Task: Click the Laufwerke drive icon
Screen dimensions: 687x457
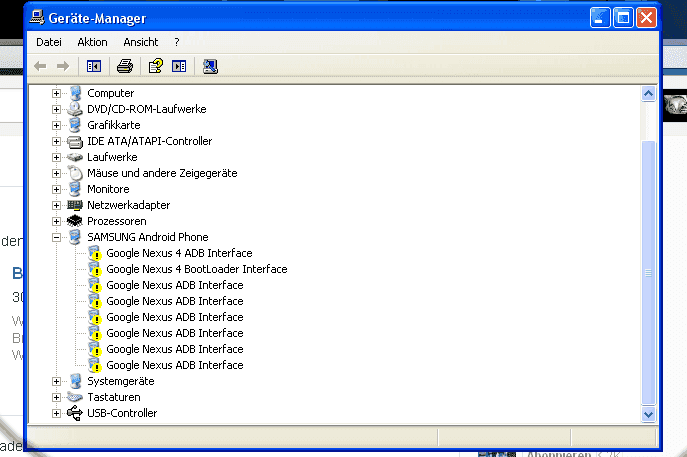Action: 75,157
